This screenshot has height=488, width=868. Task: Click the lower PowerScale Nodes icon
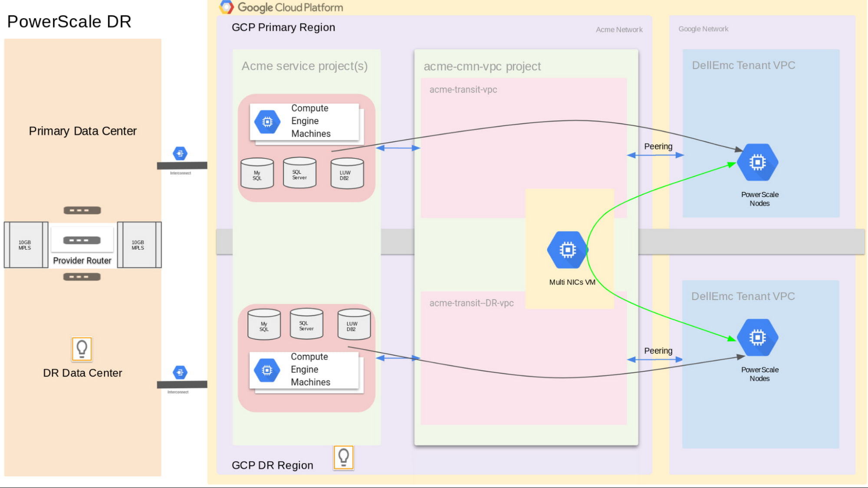(x=758, y=337)
